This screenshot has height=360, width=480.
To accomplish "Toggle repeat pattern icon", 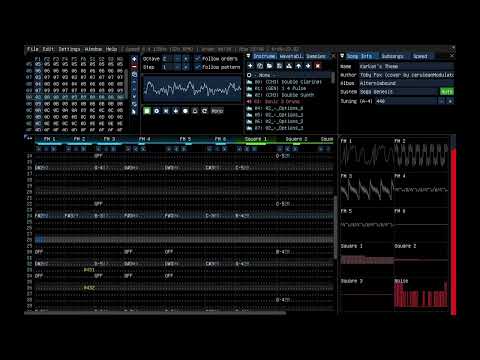I will pyautogui.click(x=205, y=111).
